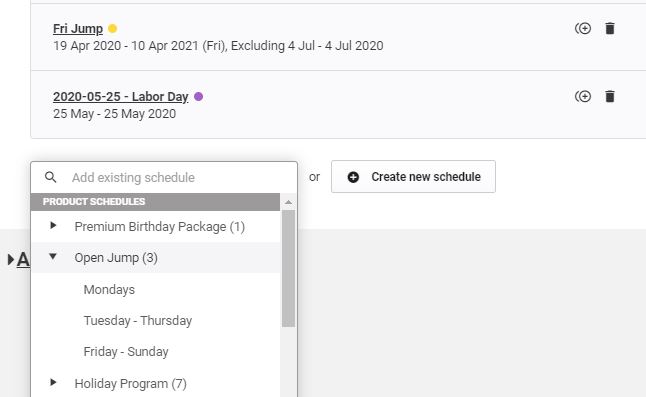Collapse the Open Jump group arrow
This screenshot has height=397, width=646.
[53, 256]
